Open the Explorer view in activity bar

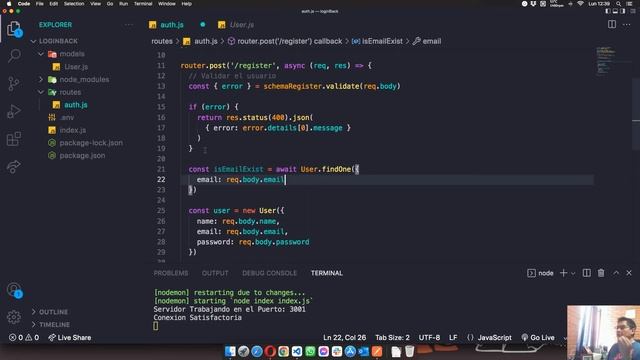point(13,29)
